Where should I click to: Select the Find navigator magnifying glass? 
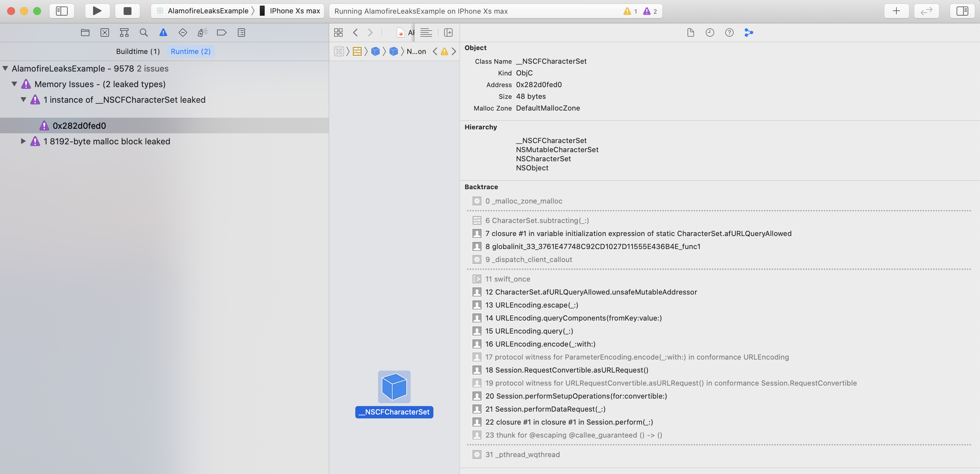[143, 32]
